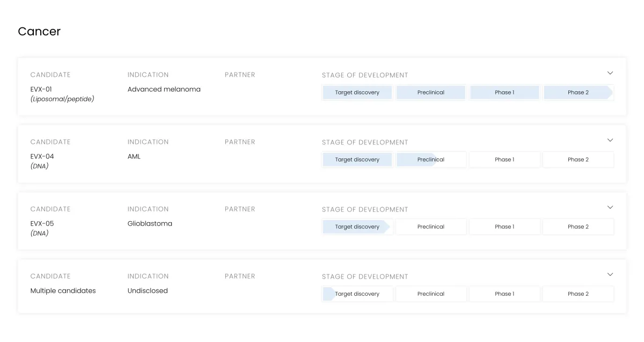Select the EVX-05 candidate name

42,223
